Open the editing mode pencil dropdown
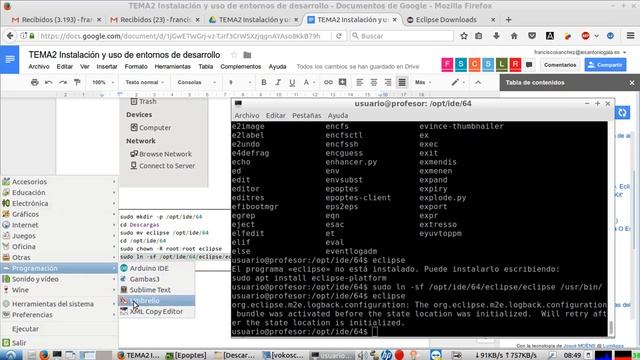This screenshot has width=640, height=360. 458,82
